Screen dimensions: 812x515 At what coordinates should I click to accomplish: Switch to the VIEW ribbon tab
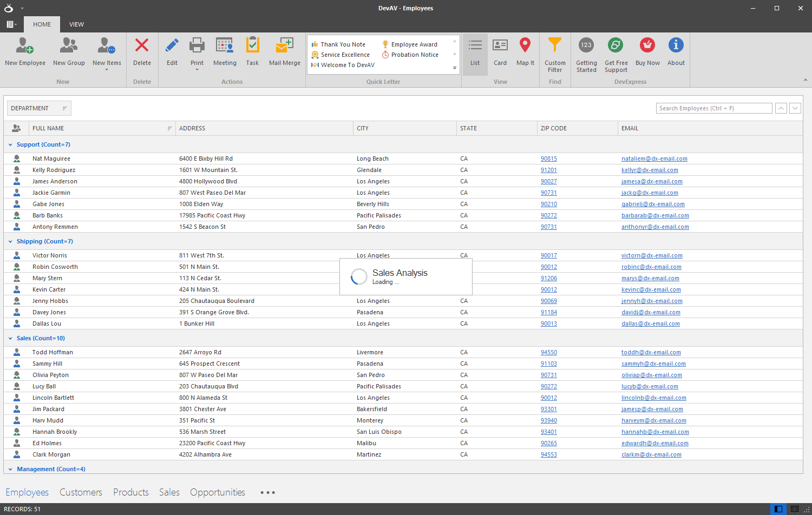[x=76, y=24]
